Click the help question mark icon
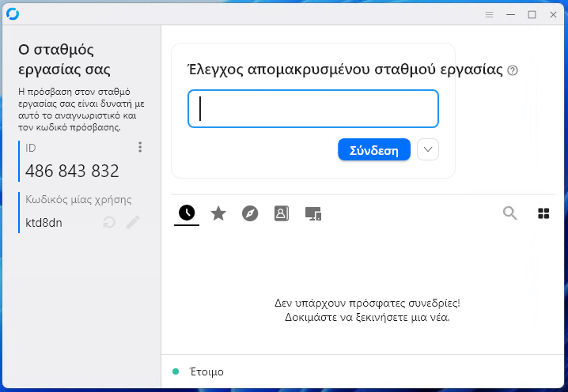Image resolution: width=568 pixels, height=392 pixels. pos(513,70)
